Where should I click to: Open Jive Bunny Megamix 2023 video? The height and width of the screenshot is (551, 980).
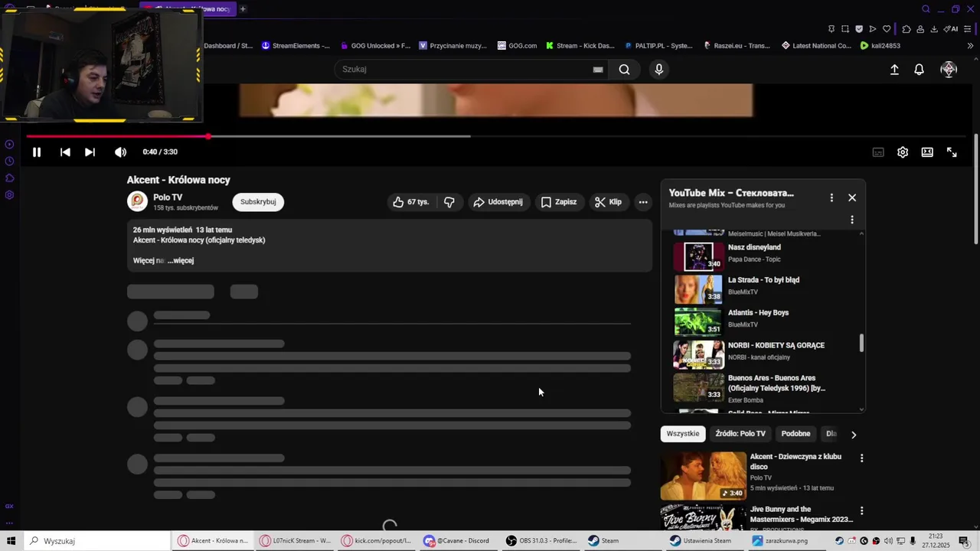[802, 514]
